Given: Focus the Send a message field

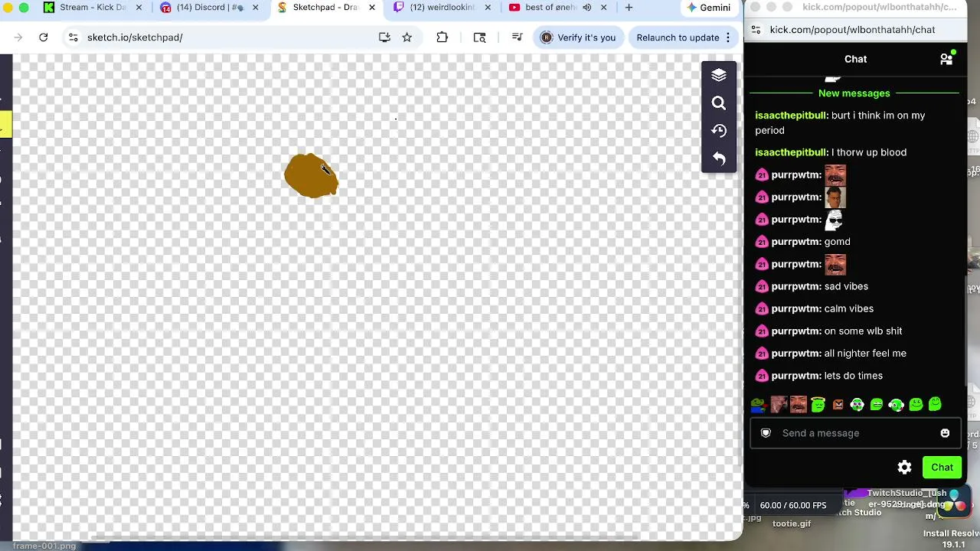Looking at the screenshot, I should [x=855, y=433].
